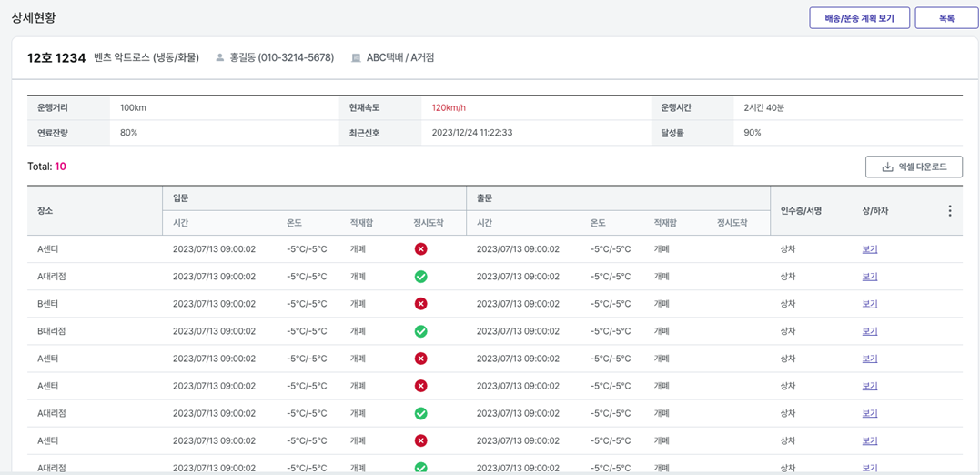Click the 100km driving distance value
Image resolution: width=980 pixels, height=475 pixels.
tap(133, 107)
